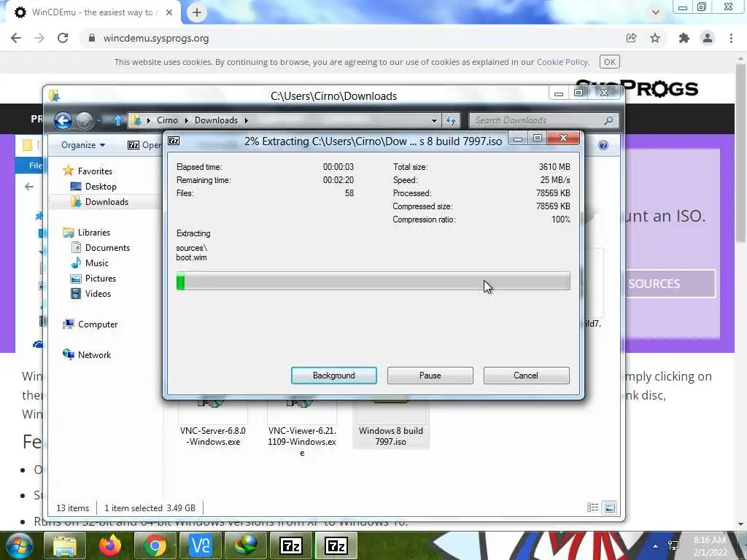Reload the WinCDEmu page

tap(63, 38)
